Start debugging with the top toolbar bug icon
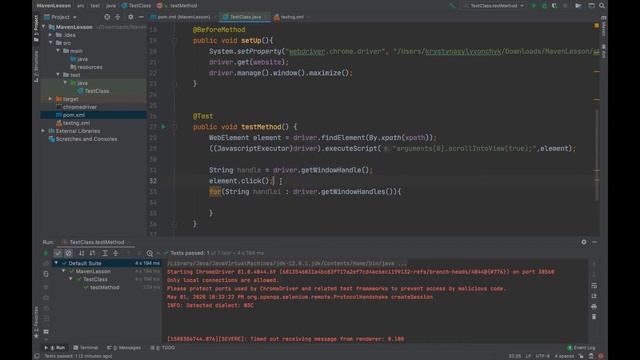 tap(544, 6)
